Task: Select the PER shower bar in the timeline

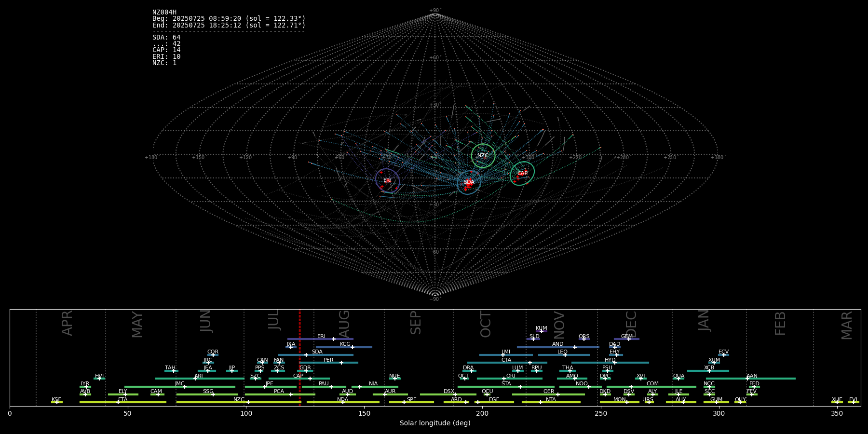Action: (x=329, y=363)
